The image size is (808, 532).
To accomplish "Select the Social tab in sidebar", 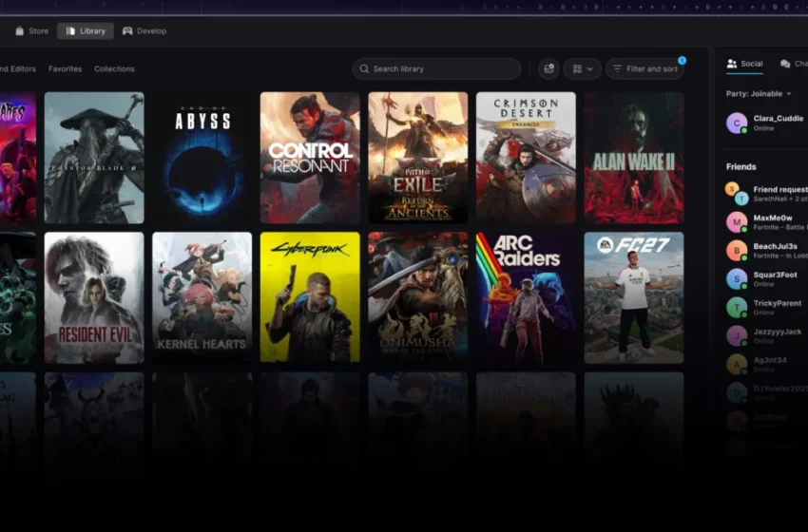I will (744, 64).
